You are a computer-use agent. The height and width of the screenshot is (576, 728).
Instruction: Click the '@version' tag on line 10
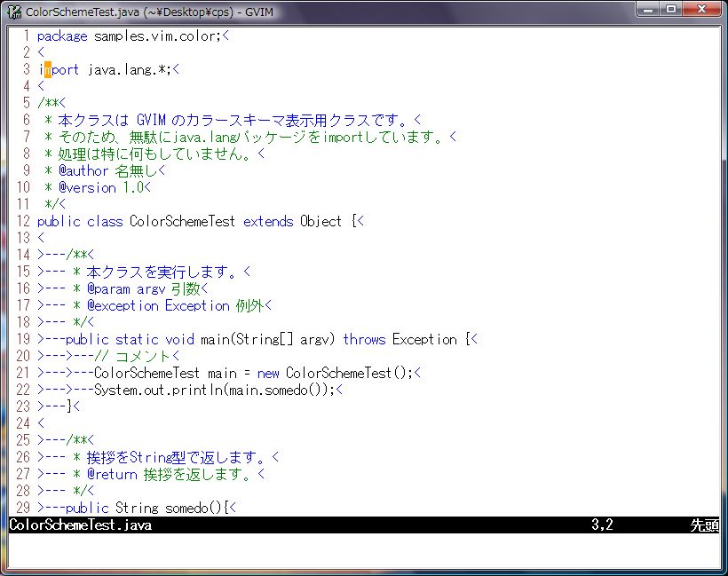point(87,187)
